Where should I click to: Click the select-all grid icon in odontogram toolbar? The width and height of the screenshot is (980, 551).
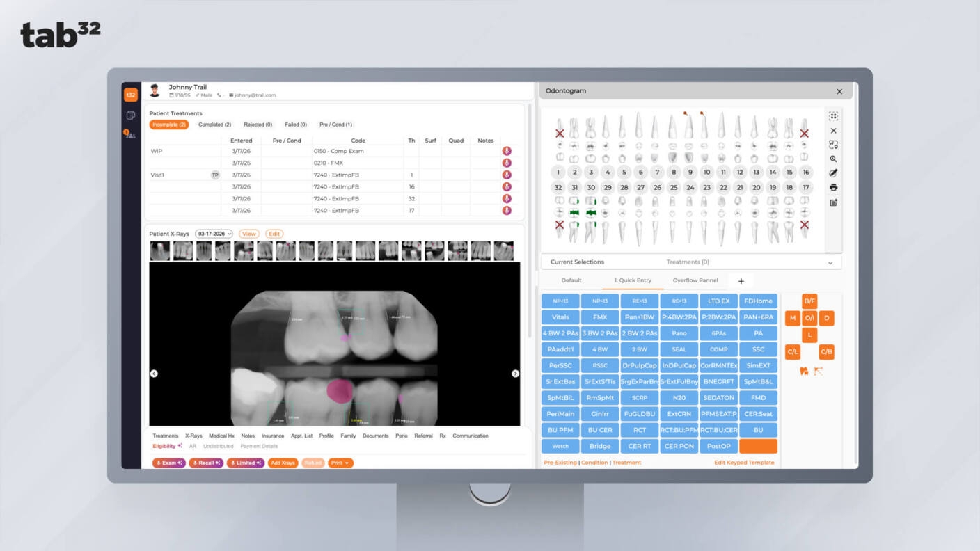click(x=833, y=116)
